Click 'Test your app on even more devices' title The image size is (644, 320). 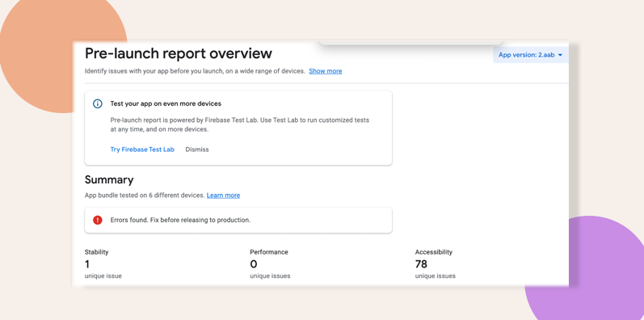tap(166, 103)
